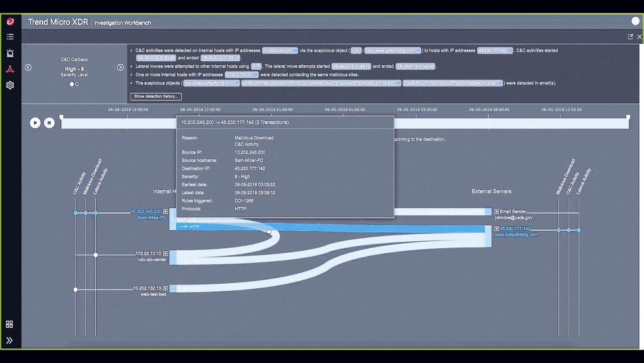Expand dropdown beside host 10.202.132.13 in graph
Viewport: 644px width, 363px height.
click(x=166, y=288)
